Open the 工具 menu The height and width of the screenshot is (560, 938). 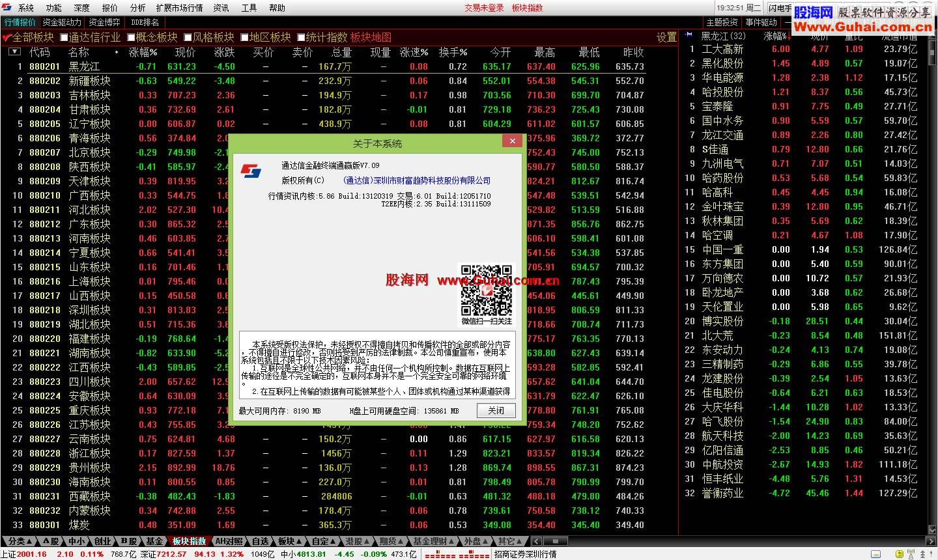[x=249, y=8]
